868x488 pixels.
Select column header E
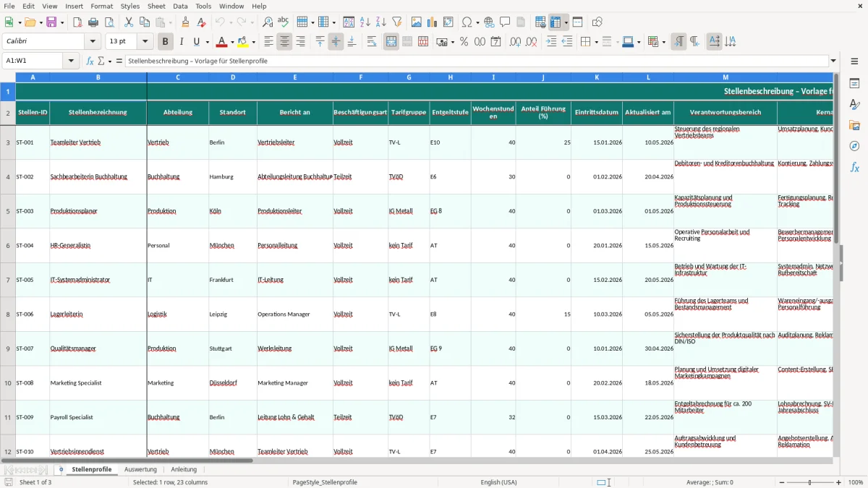point(295,77)
